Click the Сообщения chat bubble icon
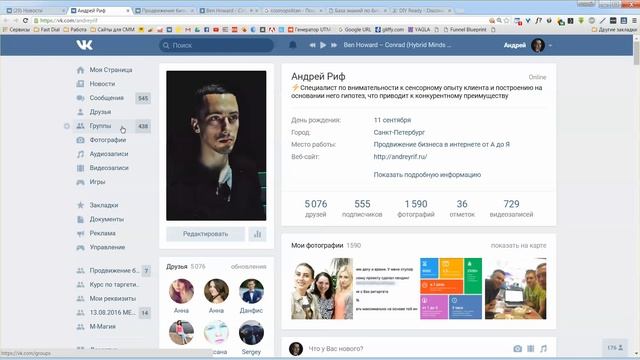 coord(80,98)
